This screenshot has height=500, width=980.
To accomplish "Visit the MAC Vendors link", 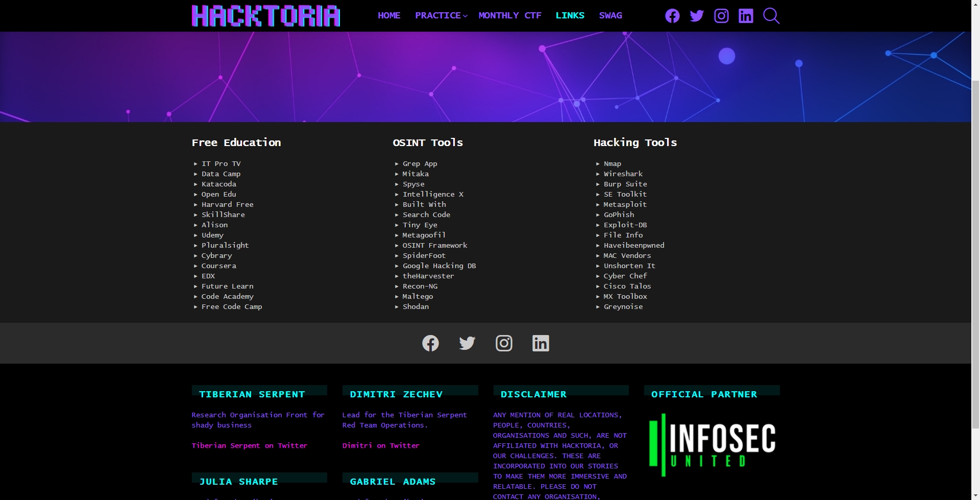I will click(x=627, y=255).
